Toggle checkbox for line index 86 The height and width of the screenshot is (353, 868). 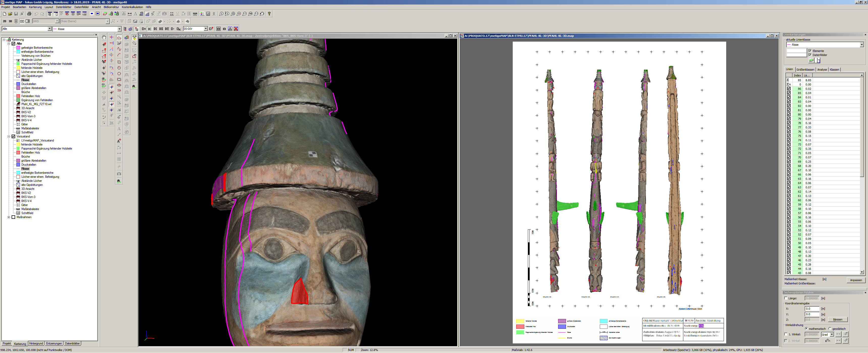(x=789, y=89)
